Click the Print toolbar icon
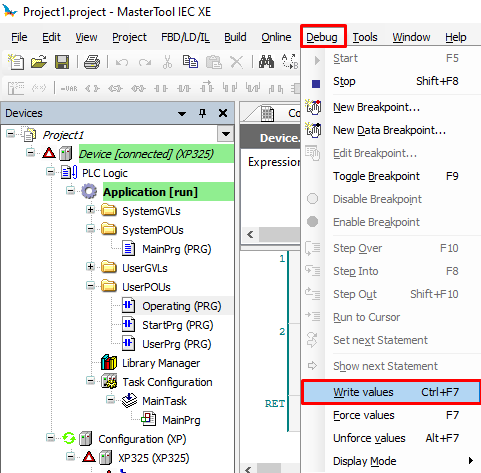Image resolution: width=481 pixels, height=473 pixels. (92, 62)
